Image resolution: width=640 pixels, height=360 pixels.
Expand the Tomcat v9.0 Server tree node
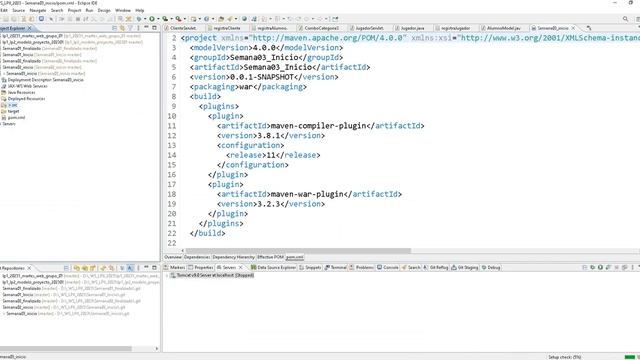pyautogui.click(x=167, y=276)
